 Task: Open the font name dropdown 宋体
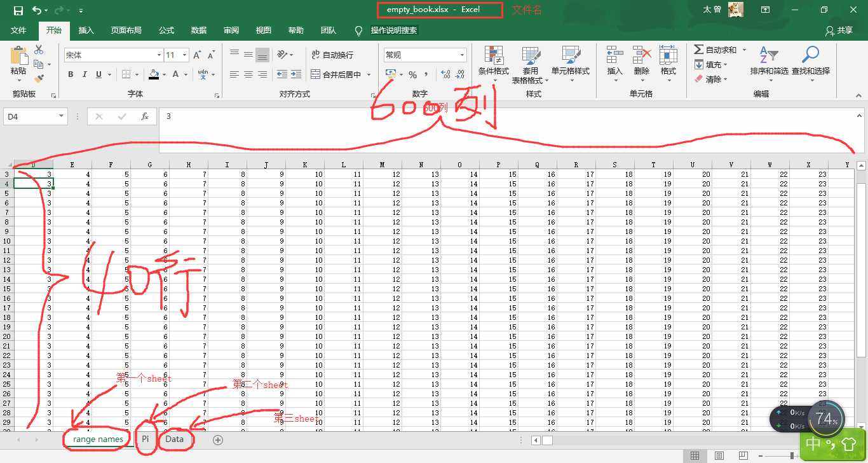click(159, 55)
